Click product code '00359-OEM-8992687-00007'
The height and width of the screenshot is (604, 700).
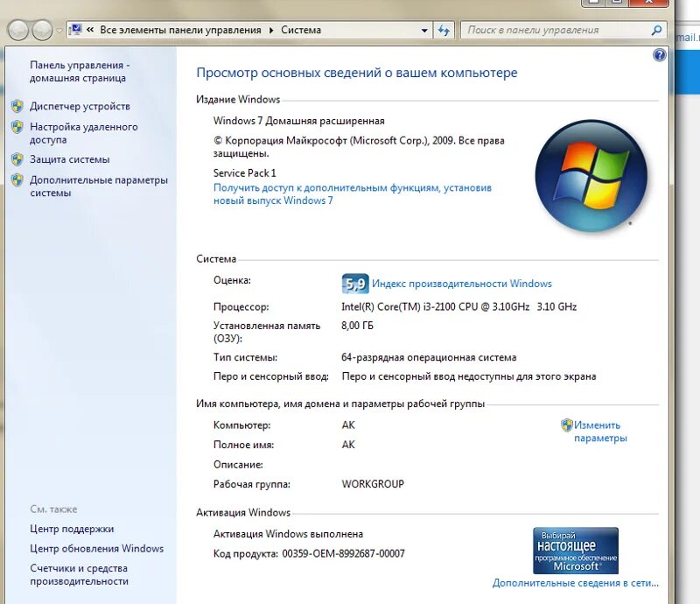pyautogui.click(x=343, y=554)
